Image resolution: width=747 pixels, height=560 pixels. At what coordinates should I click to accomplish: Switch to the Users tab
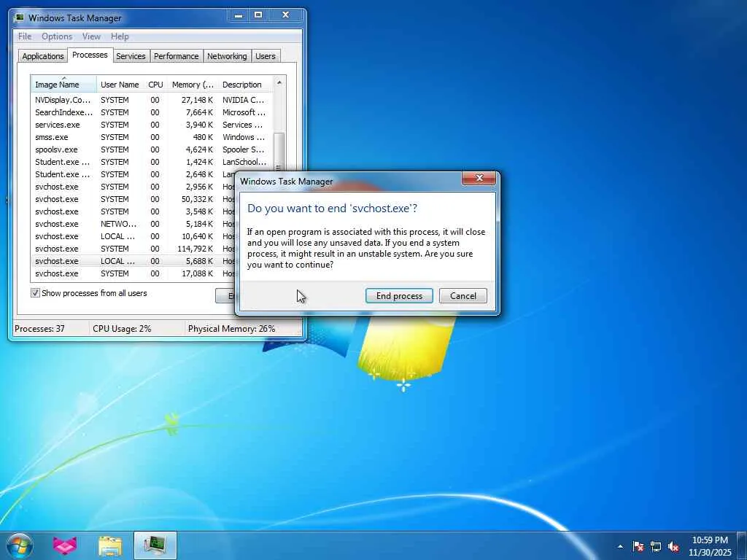click(266, 56)
